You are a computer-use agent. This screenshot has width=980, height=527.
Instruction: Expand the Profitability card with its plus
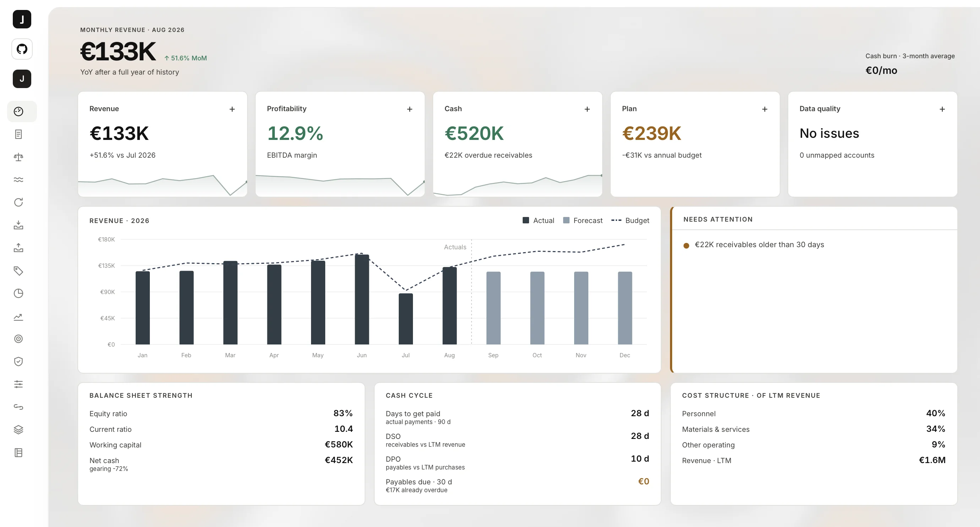410,109
